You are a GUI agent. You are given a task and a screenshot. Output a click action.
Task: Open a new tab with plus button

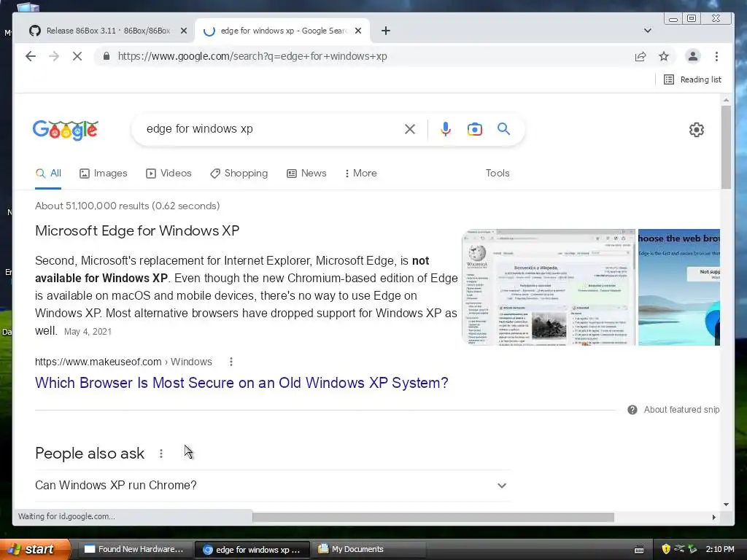(x=386, y=31)
